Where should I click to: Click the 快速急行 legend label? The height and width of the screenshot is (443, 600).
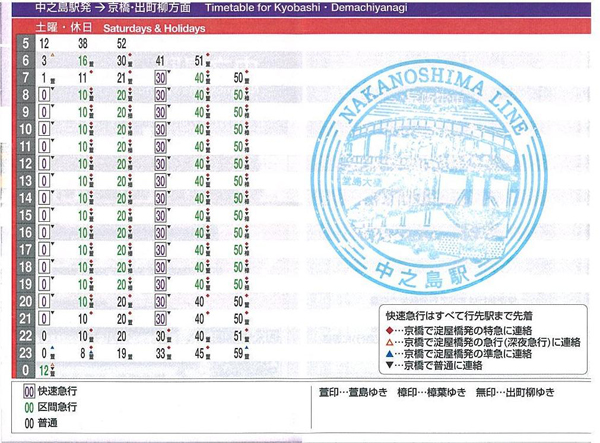click(x=57, y=391)
